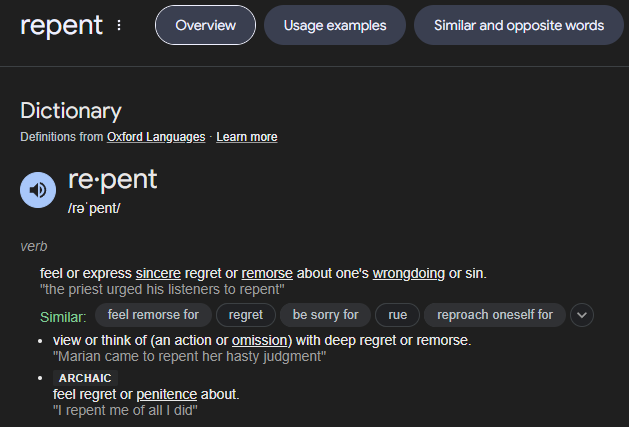This screenshot has width=629, height=427.
Task: Open the three-dot options menu beside repent
Action: point(119,25)
